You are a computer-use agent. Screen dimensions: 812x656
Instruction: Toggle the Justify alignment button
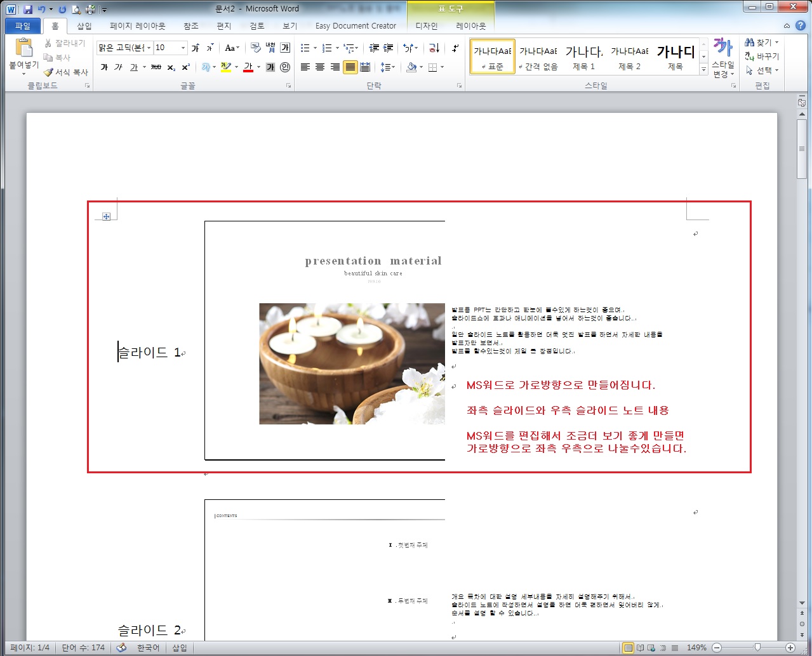(350, 67)
